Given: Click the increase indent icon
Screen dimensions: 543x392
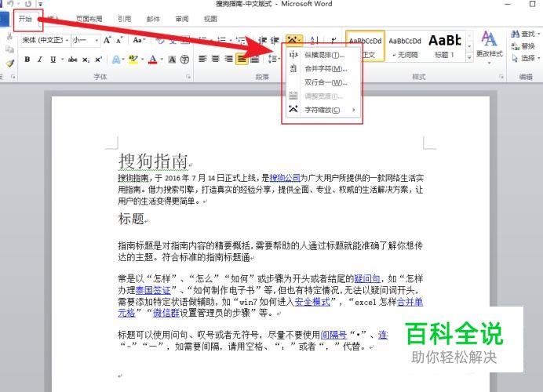Looking at the screenshot, I should (275, 40).
